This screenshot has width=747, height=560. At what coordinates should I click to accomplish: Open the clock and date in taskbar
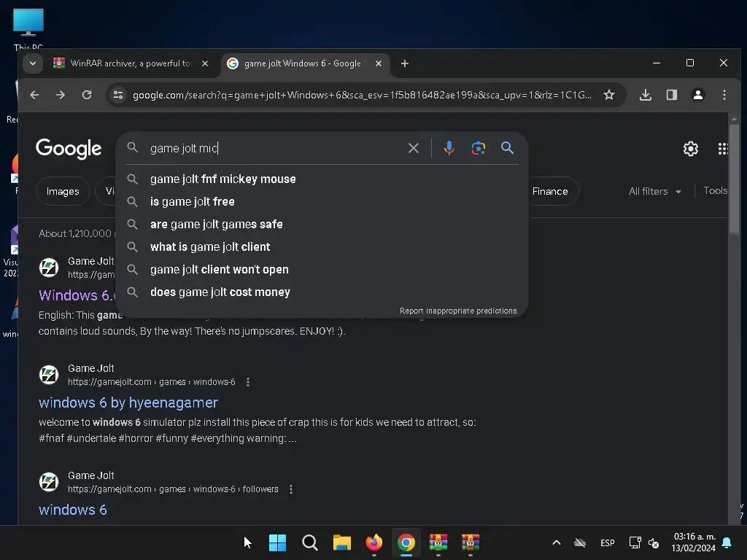tap(694, 542)
